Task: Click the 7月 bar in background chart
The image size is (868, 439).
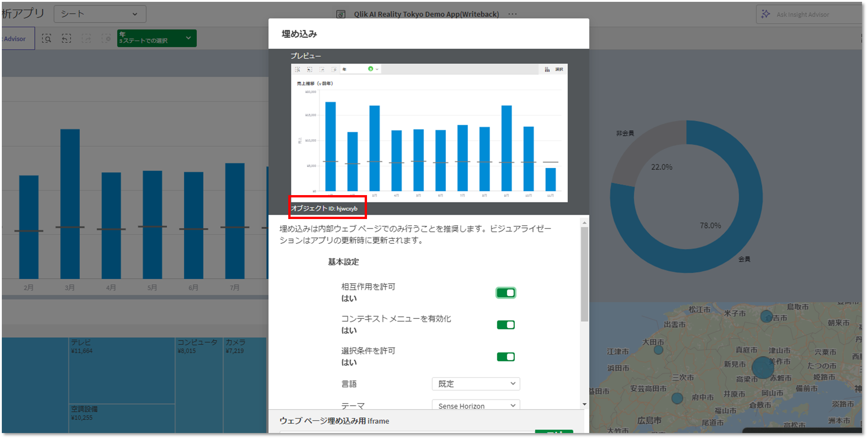Action: (x=235, y=221)
